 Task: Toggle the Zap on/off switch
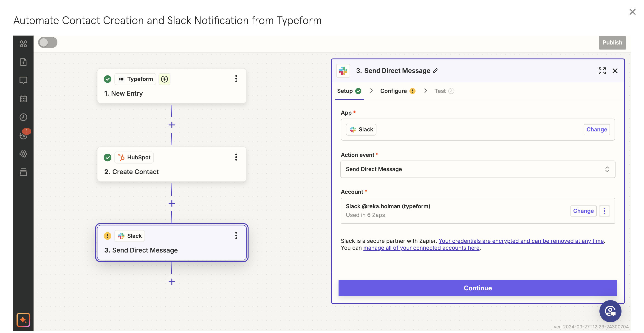[x=48, y=42]
